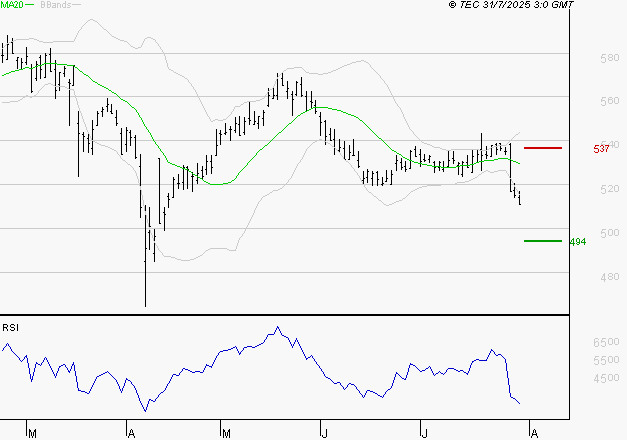Click the RSI panel label

(x=10, y=327)
